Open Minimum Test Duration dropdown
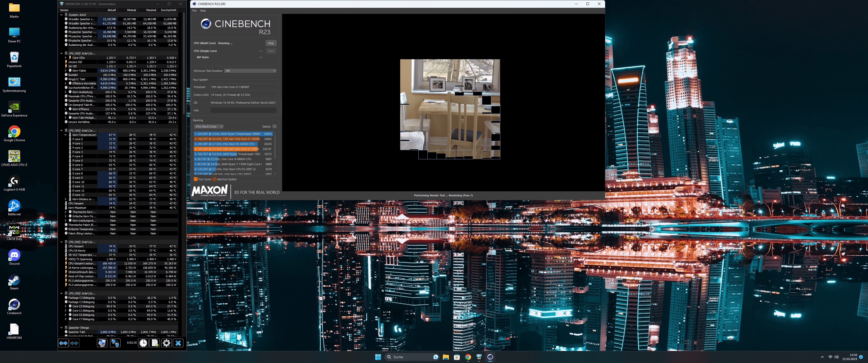 pyautogui.click(x=250, y=71)
